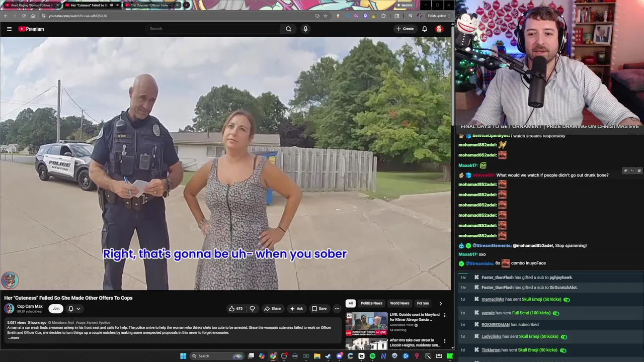Open Steam from the taskbar

(x=328, y=356)
